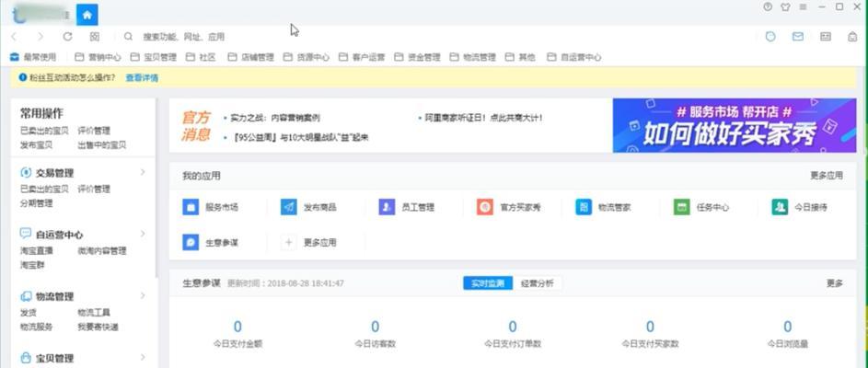Viewport: 868px width, 368px height.
Task: Click the 自运营中心 sidebar chat-bubble icon
Action: [x=26, y=234]
